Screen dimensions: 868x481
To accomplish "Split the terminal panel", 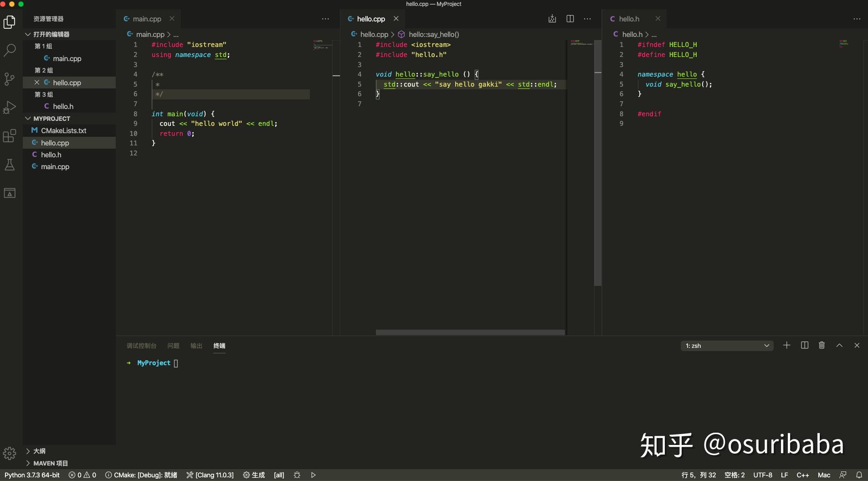I will click(804, 346).
